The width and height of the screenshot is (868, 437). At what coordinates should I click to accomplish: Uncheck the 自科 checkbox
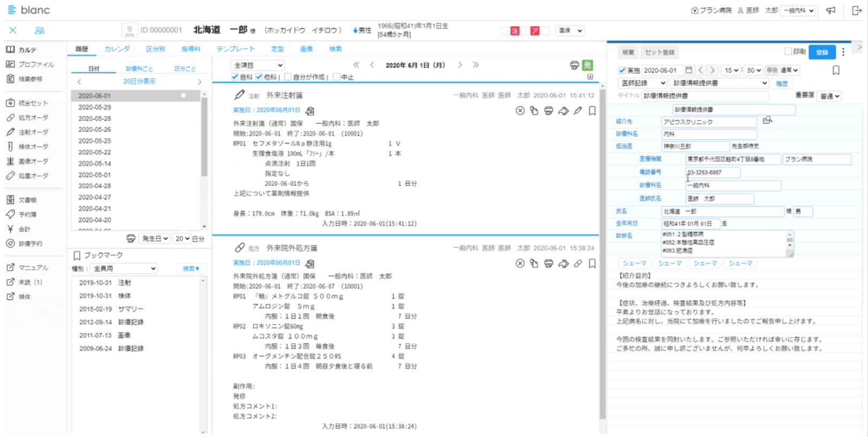[235, 77]
